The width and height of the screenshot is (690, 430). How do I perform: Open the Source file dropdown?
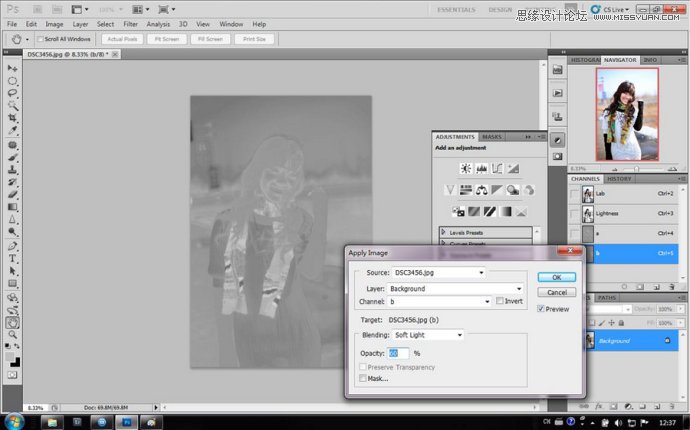[438, 272]
